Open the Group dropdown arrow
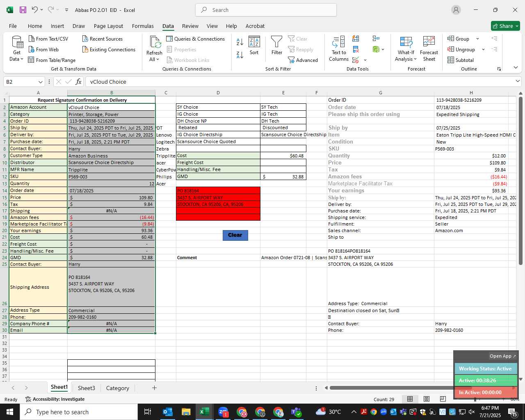The height and width of the screenshot is (420, 525). 477,39
